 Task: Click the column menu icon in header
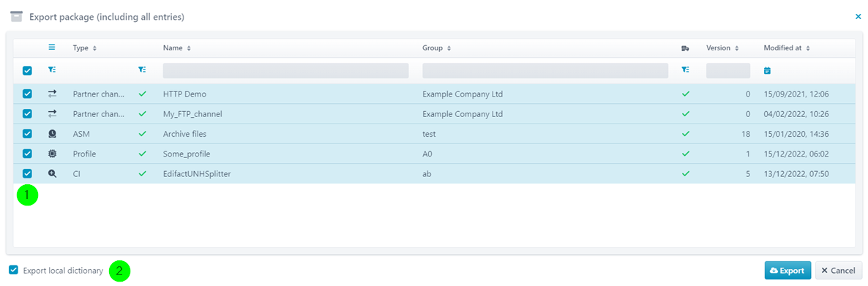52,48
